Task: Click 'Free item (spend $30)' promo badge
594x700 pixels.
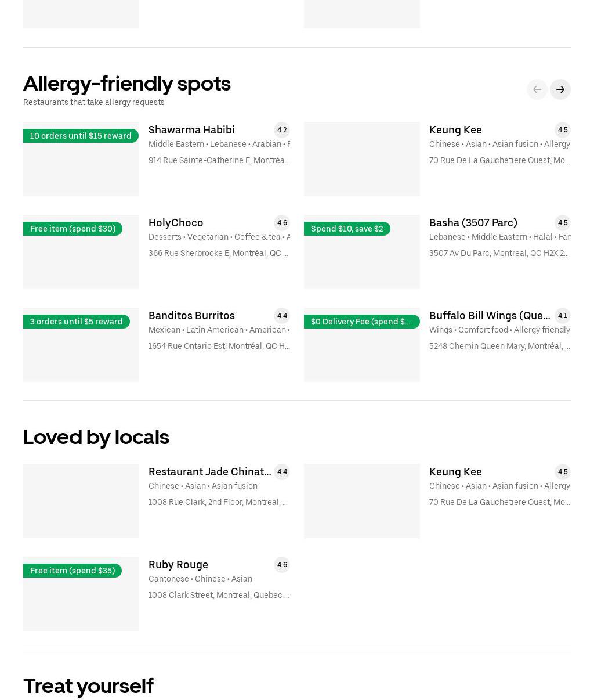Action: coord(73,229)
